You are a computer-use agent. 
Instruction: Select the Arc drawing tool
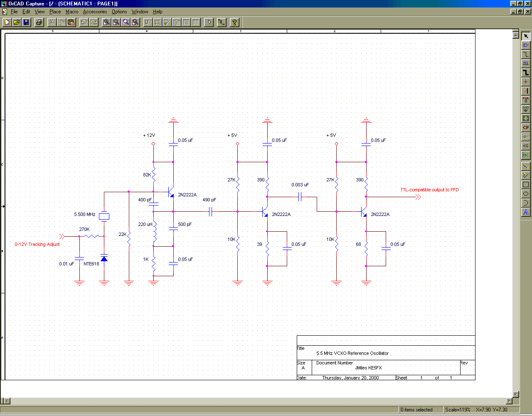(526, 203)
